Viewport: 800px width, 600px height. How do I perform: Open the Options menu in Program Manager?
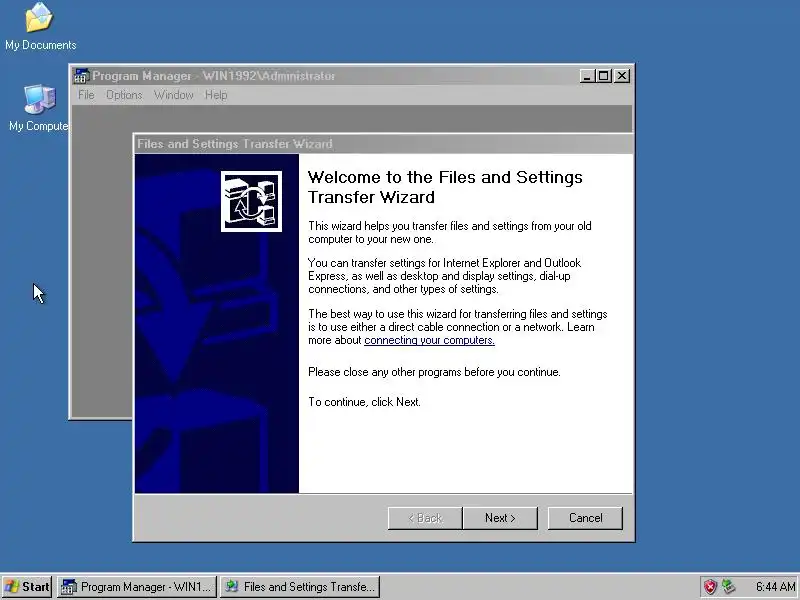coord(124,95)
